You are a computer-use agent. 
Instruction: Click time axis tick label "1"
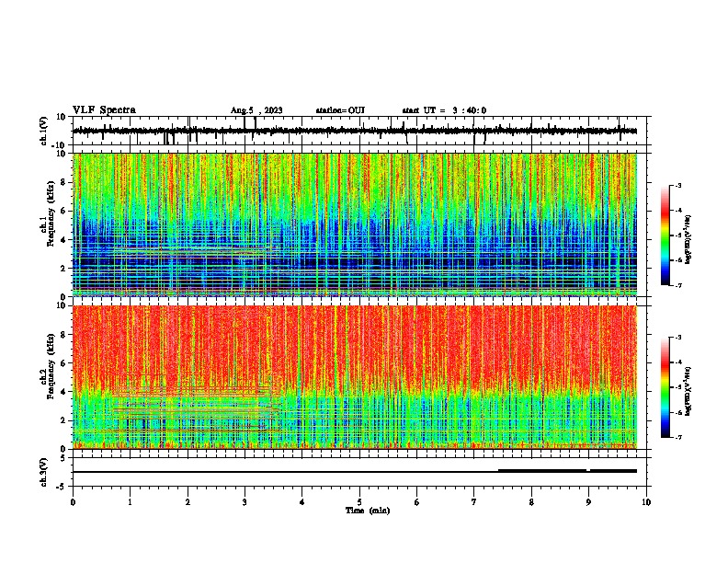130,501
